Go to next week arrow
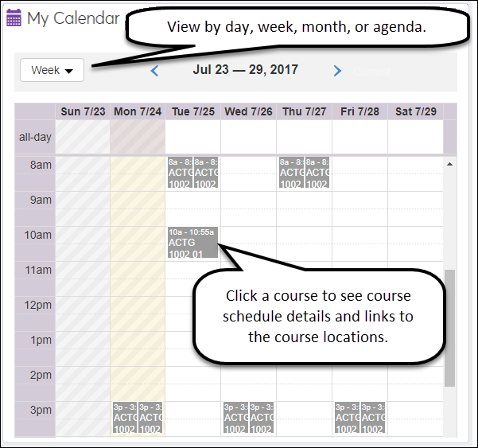Image resolution: width=478 pixels, height=448 pixels. [337, 71]
